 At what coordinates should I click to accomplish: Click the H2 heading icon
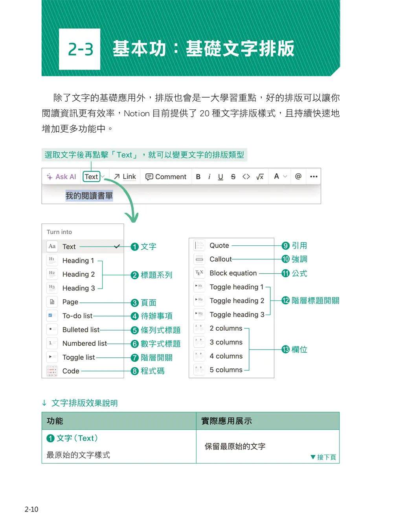[x=52, y=274]
